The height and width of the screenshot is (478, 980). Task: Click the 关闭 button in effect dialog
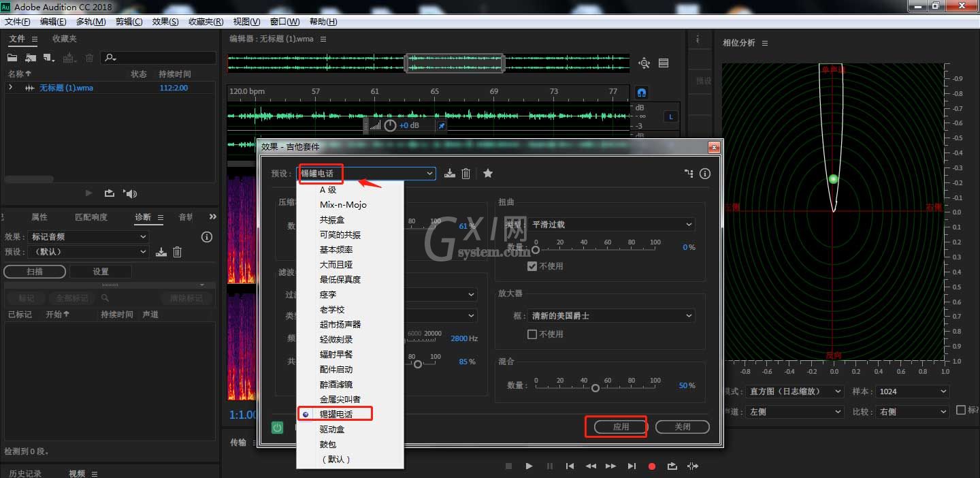click(x=683, y=427)
